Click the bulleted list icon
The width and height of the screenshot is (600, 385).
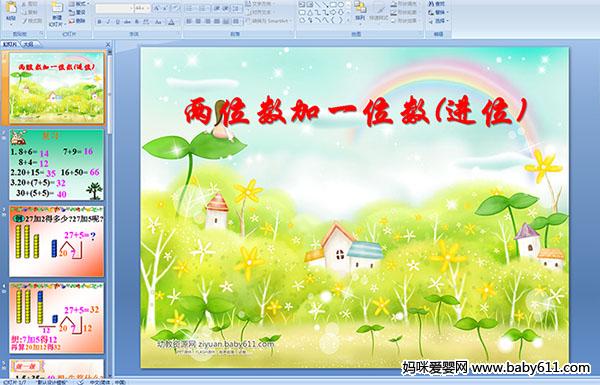(x=191, y=8)
